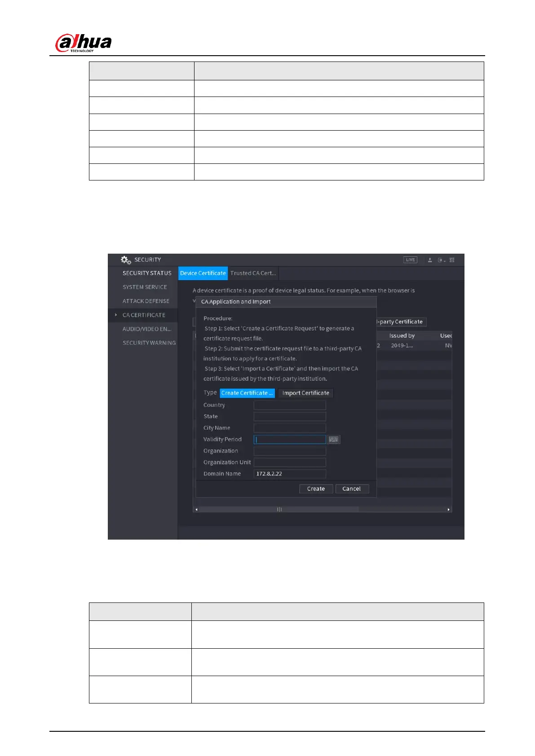This screenshot has width=535, height=756.
Task: Click the Create button
Action: coord(316,489)
